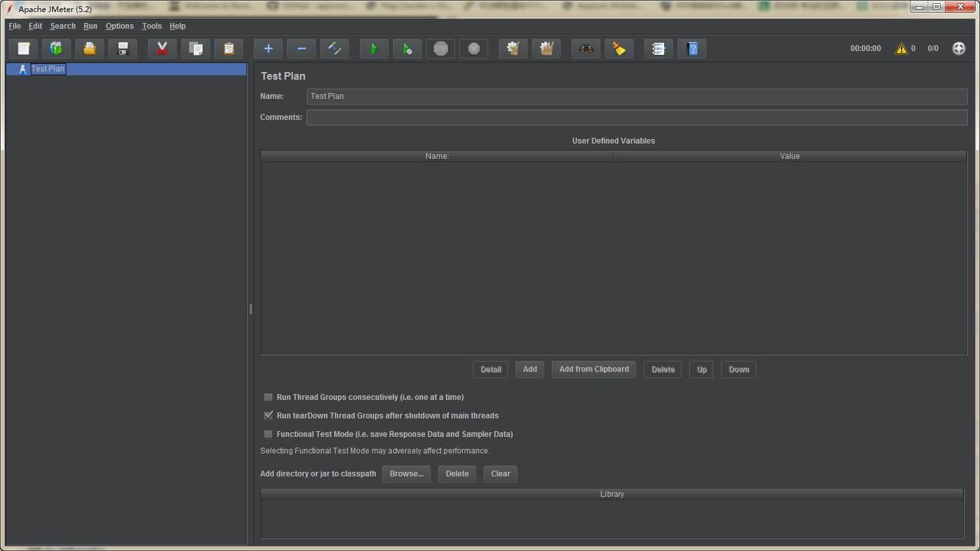
Task: Enable Run Thread Groups consecutively checkbox
Action: [269, 397]
